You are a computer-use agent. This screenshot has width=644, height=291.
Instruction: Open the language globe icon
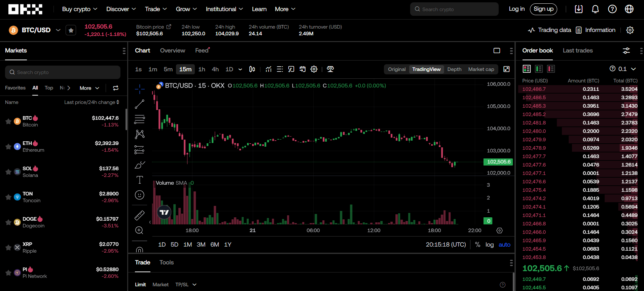[629, 9]
